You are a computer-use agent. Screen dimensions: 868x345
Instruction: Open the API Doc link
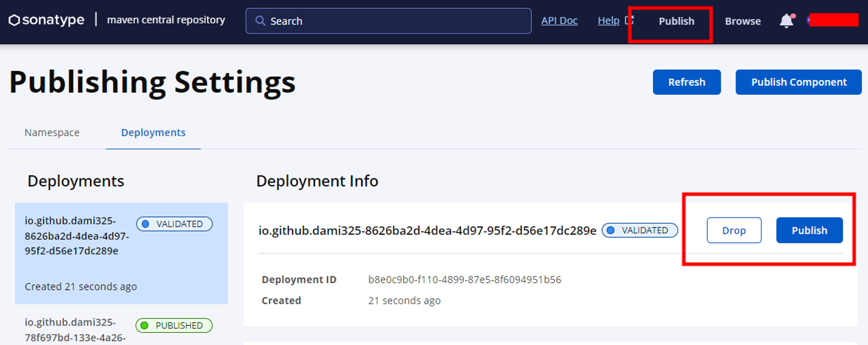559,20
